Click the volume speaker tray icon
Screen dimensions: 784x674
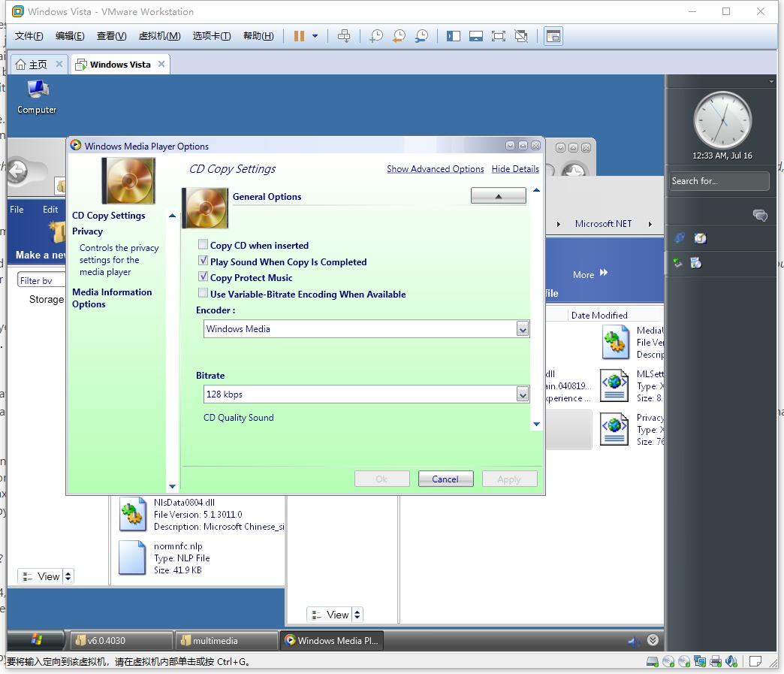click(634, 641)
